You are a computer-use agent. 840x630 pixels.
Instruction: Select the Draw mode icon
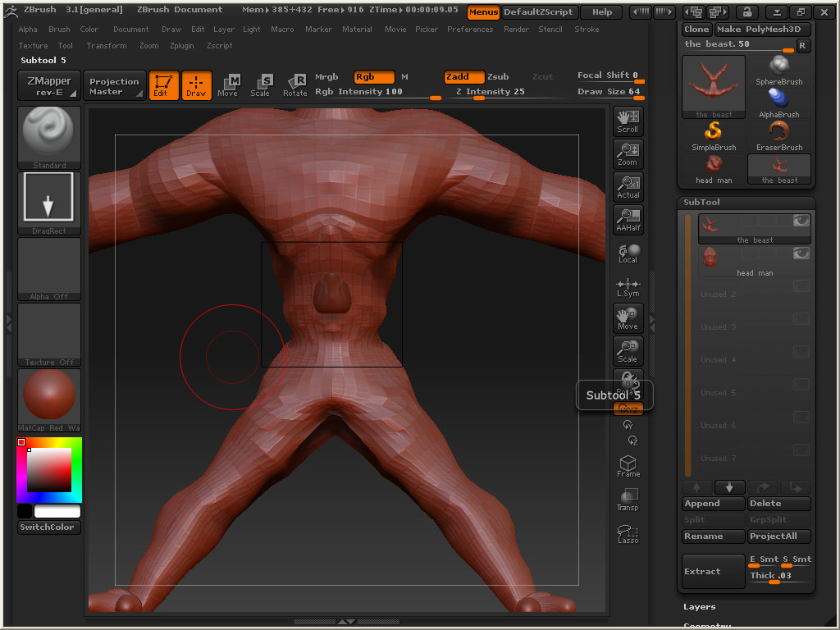(x=196, y=85)
